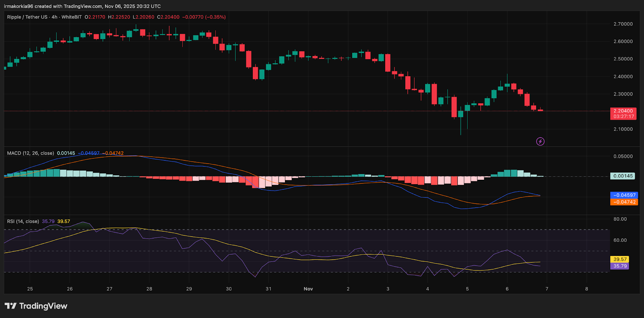Screen dimensions: 644x318
Task: Select the Ripple / Tether US symbol title
Action: pos(27,17)
